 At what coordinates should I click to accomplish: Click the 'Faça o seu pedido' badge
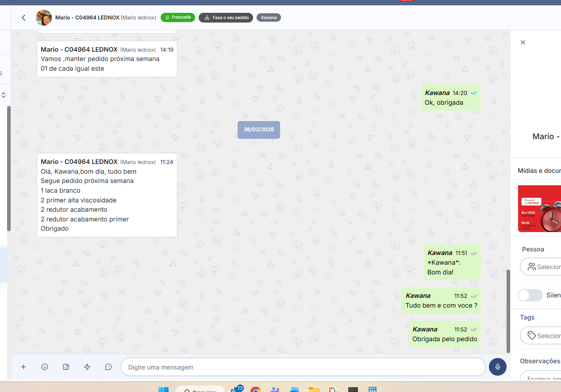(x=226, y=18)
